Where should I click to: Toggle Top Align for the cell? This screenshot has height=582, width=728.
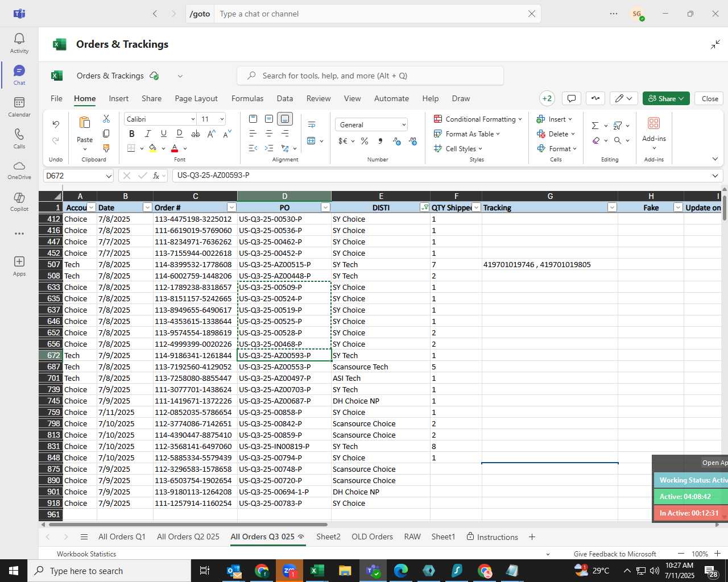point(253,119)
